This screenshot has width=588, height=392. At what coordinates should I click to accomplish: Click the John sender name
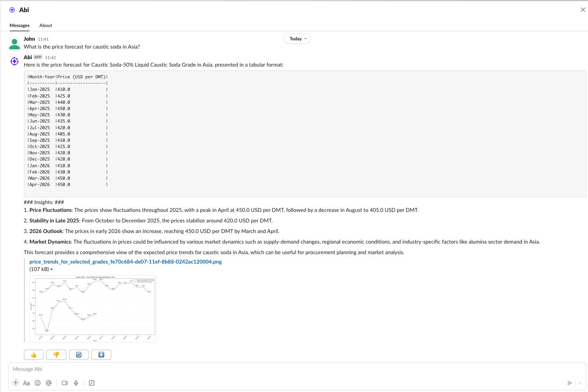(x=29, y=39)
